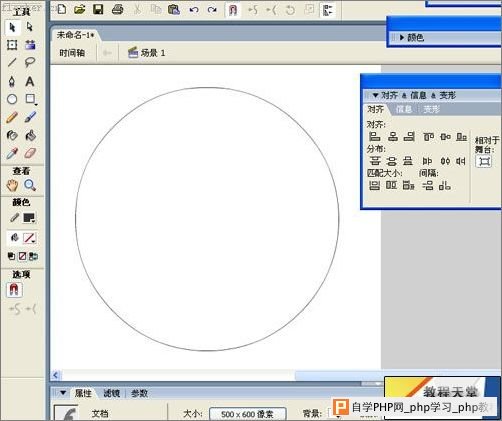Click Distribute right edge in 分布 row
This screenshot has height=421, width=502.
click(461, 161)
